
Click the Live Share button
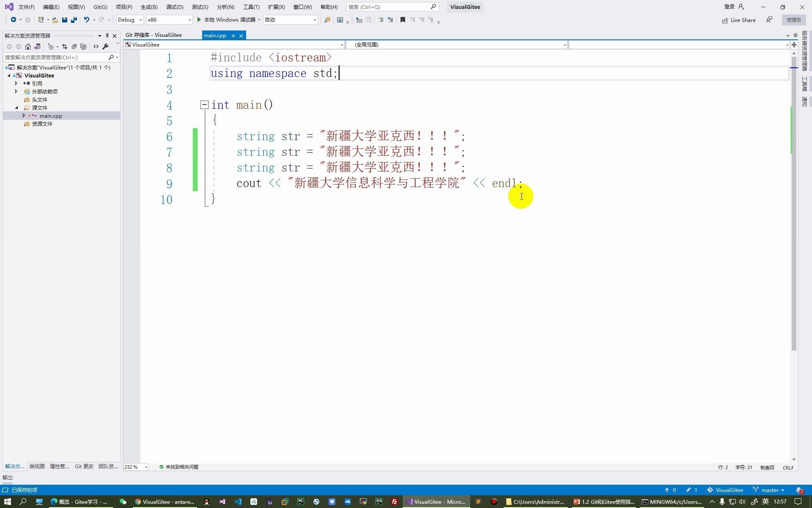pos(738,20)
